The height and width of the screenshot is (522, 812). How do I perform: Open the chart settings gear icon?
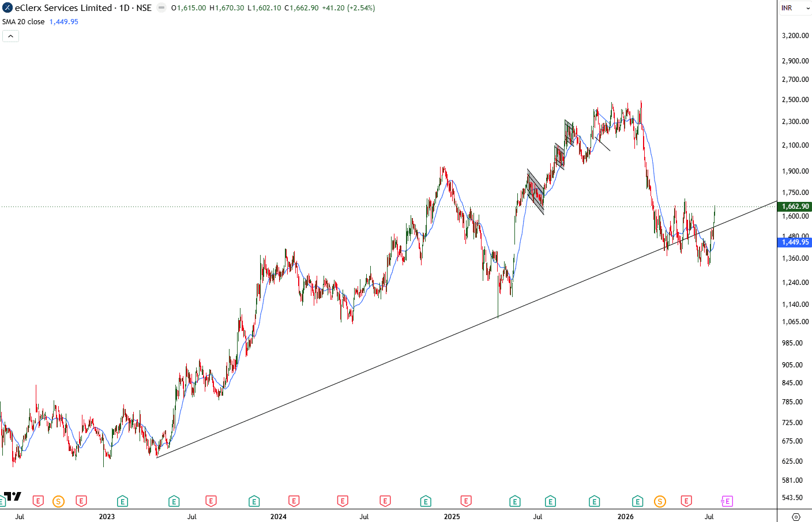point(796,517)
